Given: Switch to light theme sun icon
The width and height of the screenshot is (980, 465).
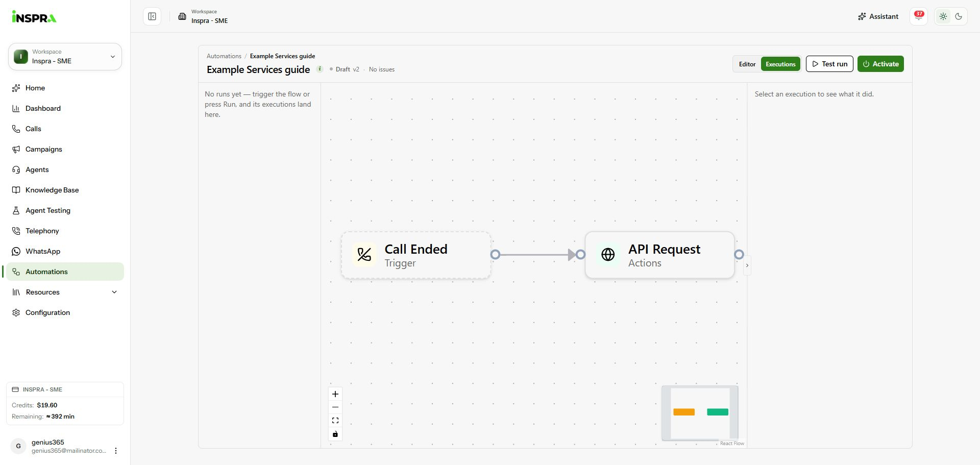Looking at the screenshot, I should click(943, 16).
